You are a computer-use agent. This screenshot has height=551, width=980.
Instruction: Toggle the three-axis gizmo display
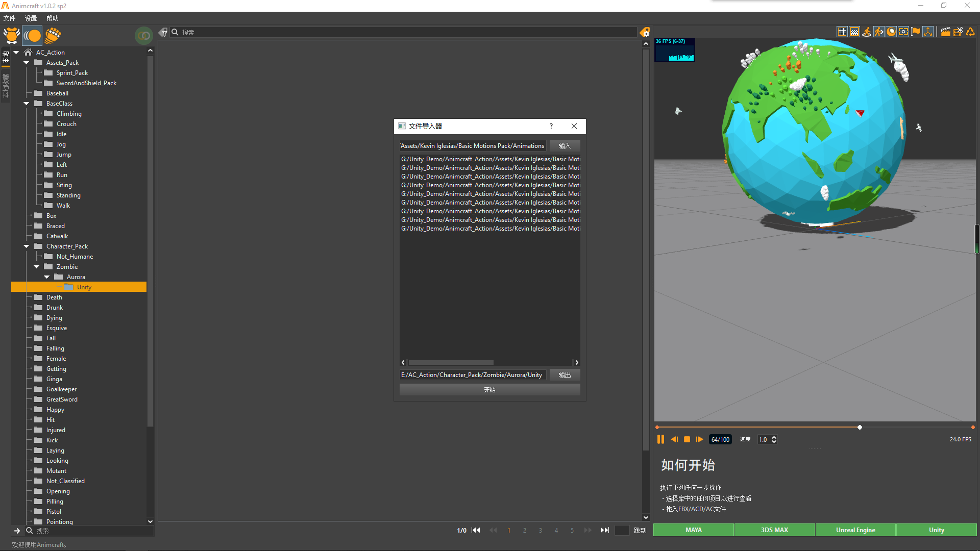[x=928, y=32]
